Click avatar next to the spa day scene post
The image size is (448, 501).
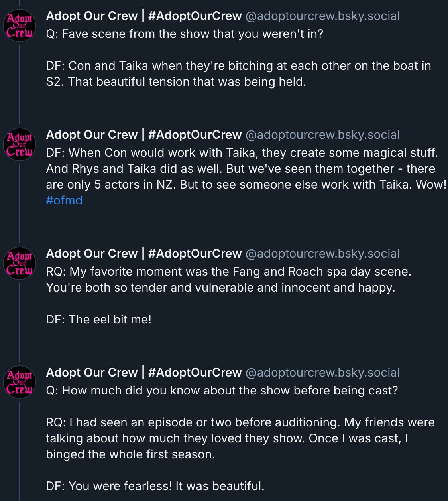tap(20, 263)
